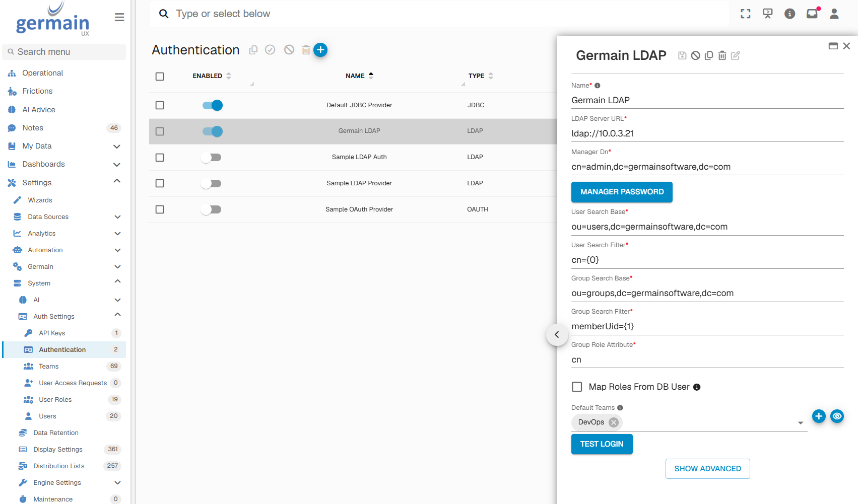Open the user profile icon

point(834,14)
